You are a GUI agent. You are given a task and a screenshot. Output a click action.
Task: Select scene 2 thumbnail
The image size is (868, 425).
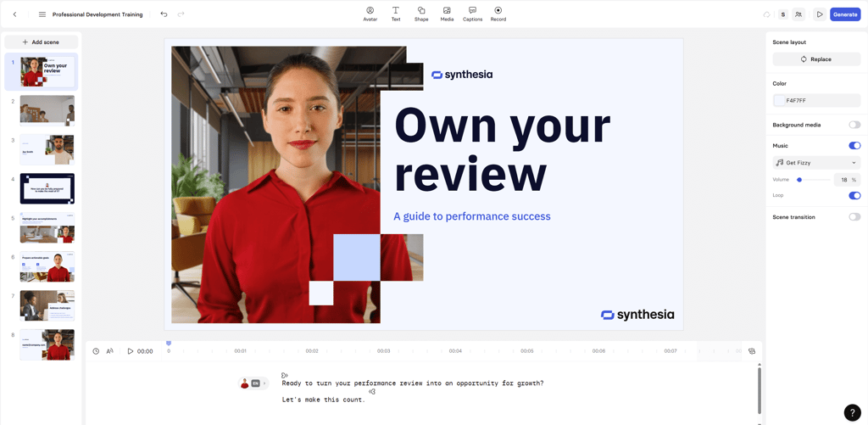pyautogui.click(x=47, y=110)
